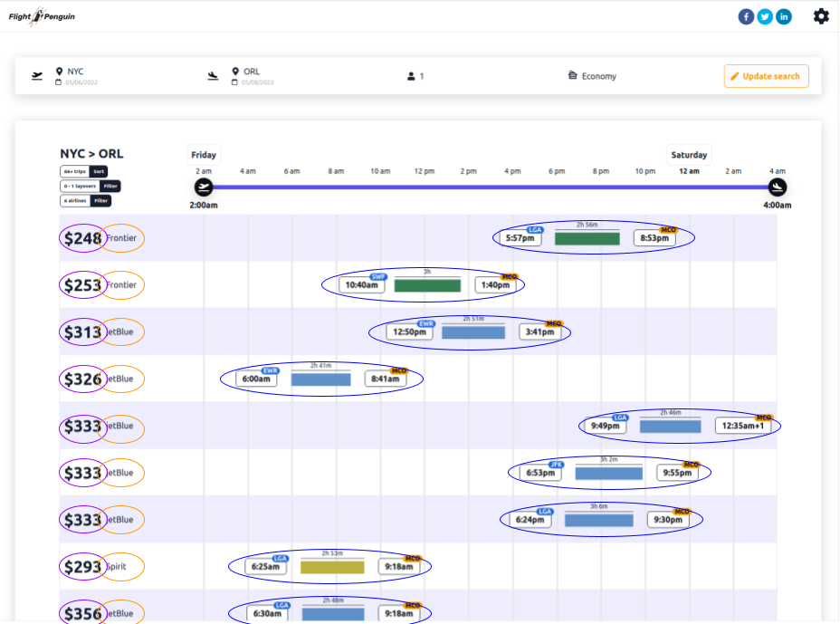Click the 9:49pm departure time chip
Viewport: 840px width, 624px height.
pyautogui.click(x=606, y=427)
